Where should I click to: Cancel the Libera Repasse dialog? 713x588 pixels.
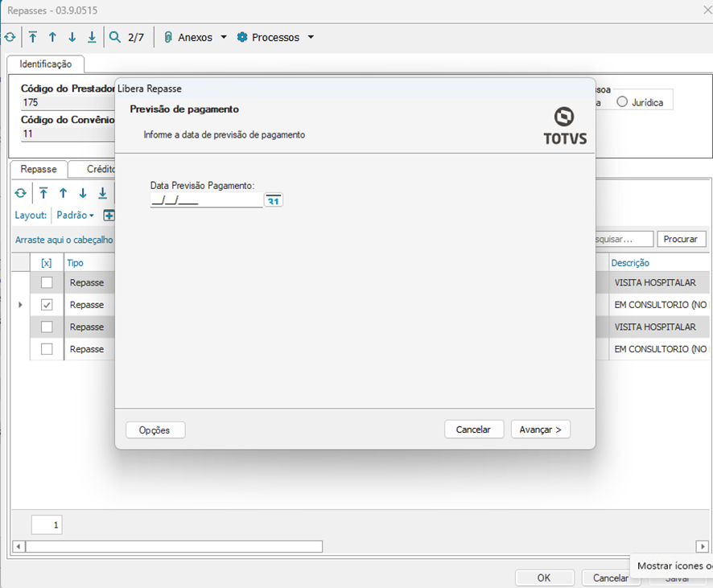[x=474, y=430]
